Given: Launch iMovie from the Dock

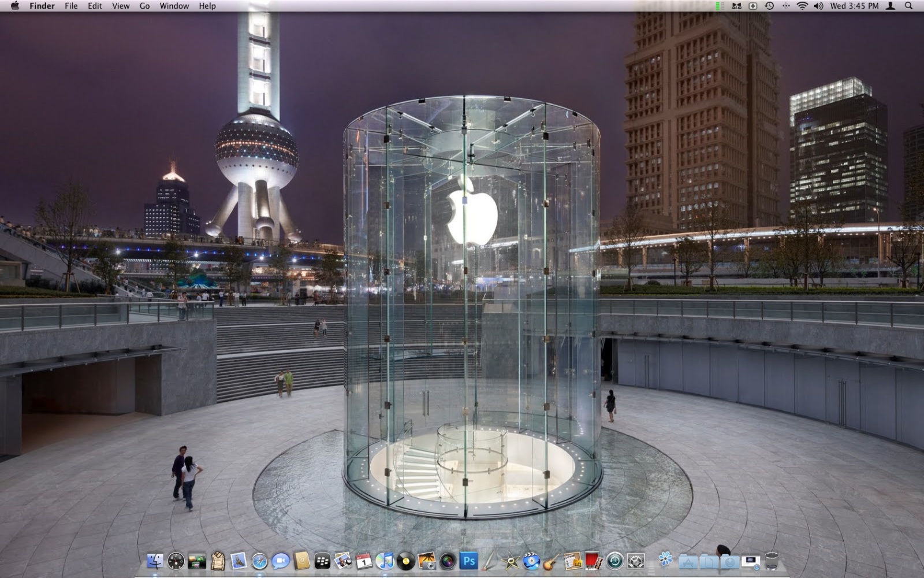Looking at the screenshot, I should pyautogui.click(x=511, y=561).
